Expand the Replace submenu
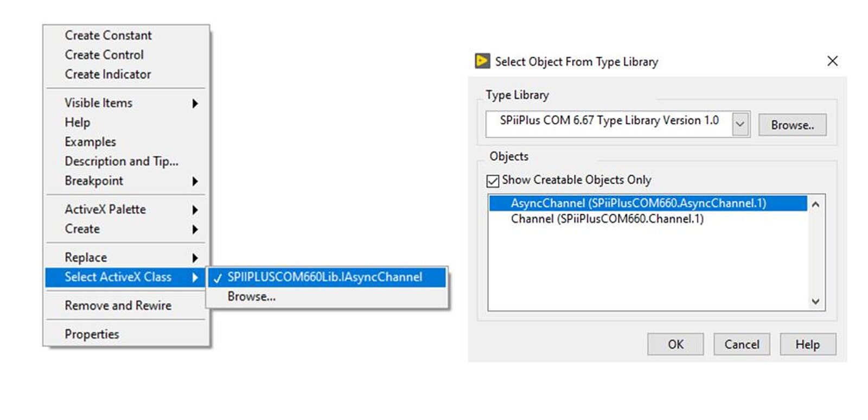This screenshot has width=868, height=420. point(126,257)
